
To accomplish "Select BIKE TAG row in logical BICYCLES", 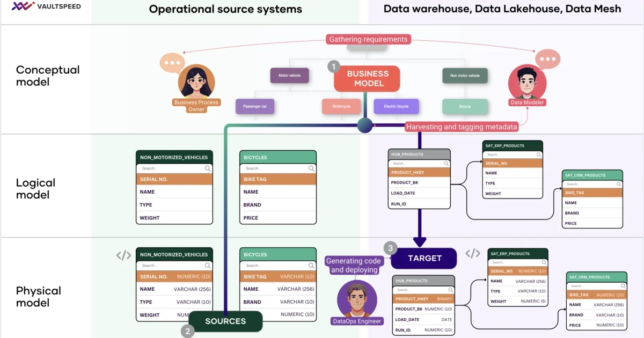I will [277, 179].
